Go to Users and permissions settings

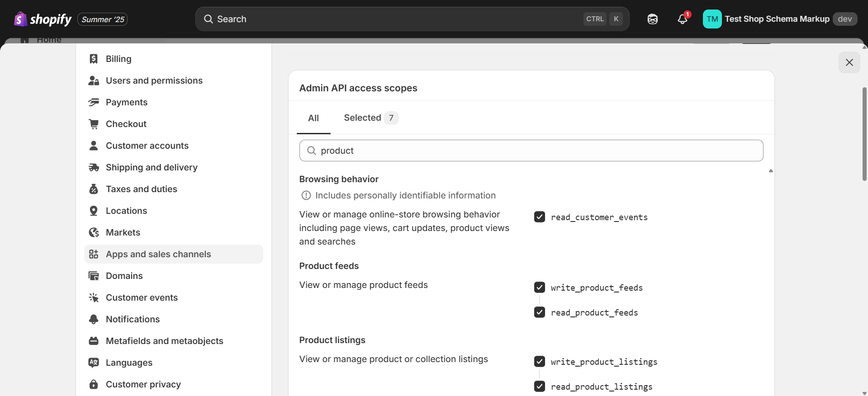pyautogui.click(x=154, y=80)
